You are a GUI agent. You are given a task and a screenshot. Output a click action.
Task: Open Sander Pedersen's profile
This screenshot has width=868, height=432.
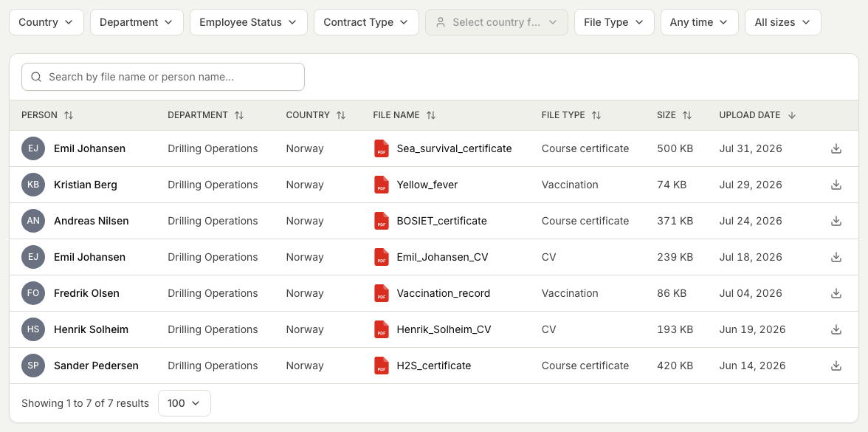coord(96,366)
